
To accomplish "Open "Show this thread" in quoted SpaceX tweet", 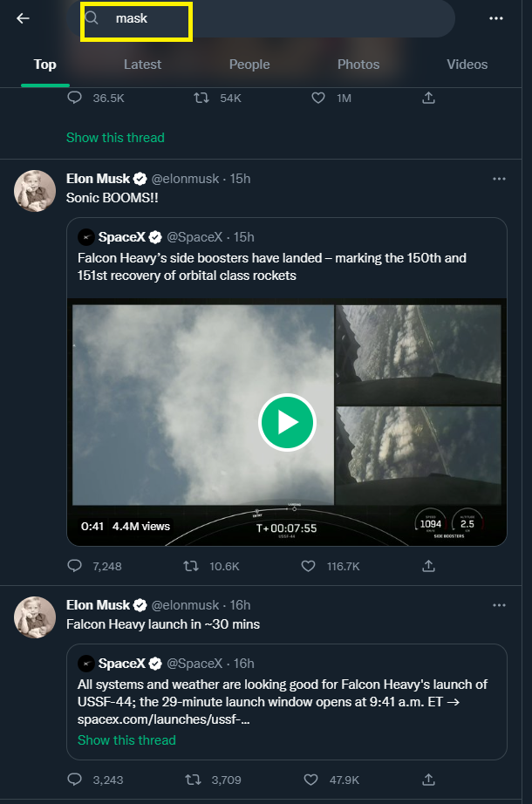I will coord(126,740).
